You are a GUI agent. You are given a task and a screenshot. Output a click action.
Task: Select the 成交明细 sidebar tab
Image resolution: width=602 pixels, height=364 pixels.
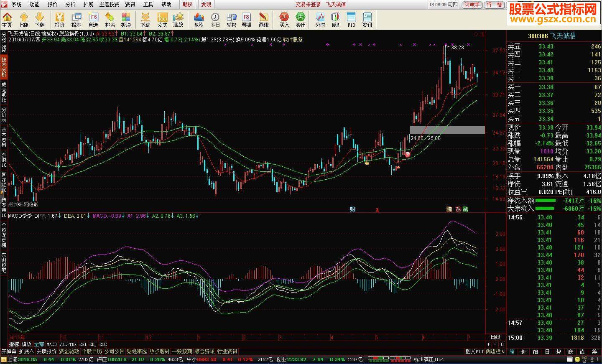(4, 92)
